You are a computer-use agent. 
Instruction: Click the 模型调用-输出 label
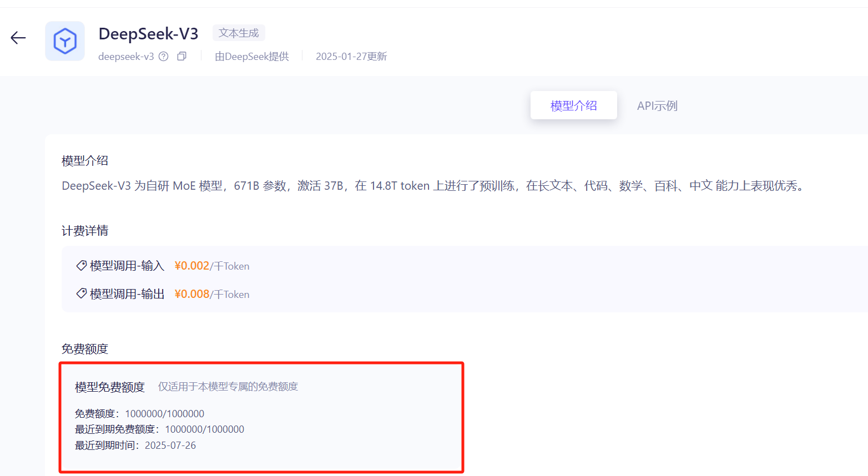[x=127, y=294]
